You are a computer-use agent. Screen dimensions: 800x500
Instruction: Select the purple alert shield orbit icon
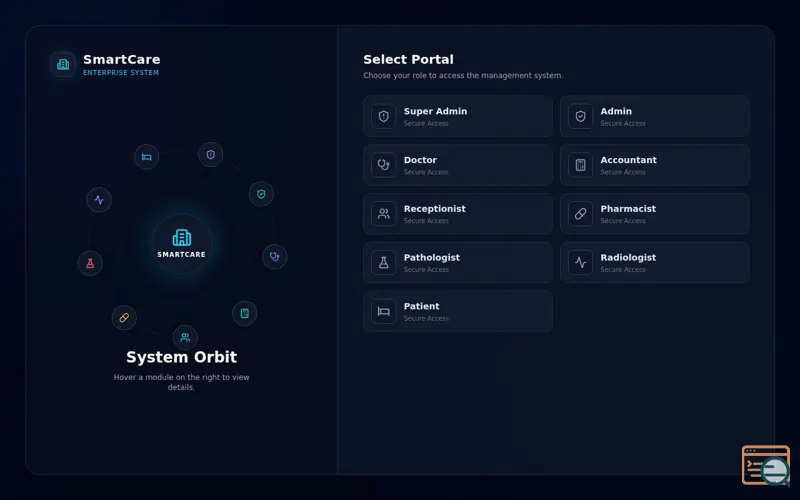[211, 154]
